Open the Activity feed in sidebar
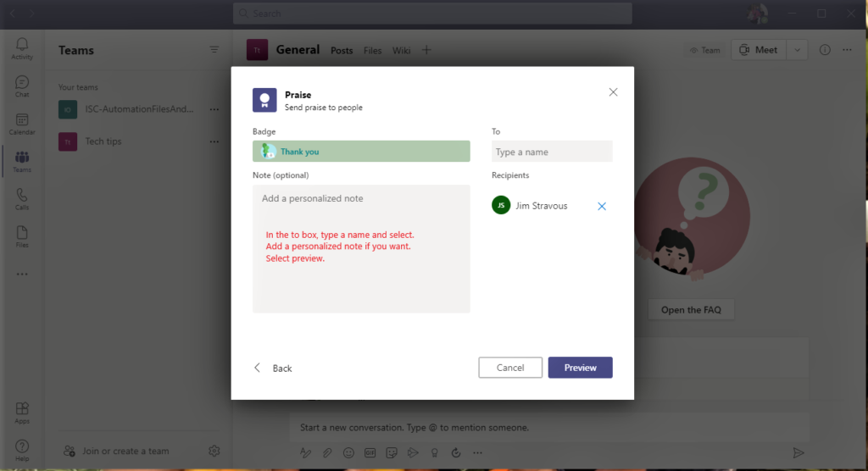The width and height of the screenshot is (868, 471). (22, 48)
